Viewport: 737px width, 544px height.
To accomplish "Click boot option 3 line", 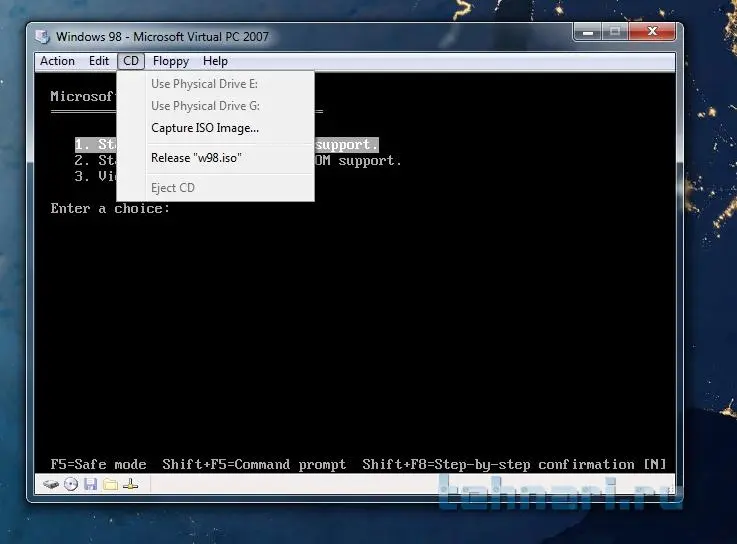I will 95,176.
